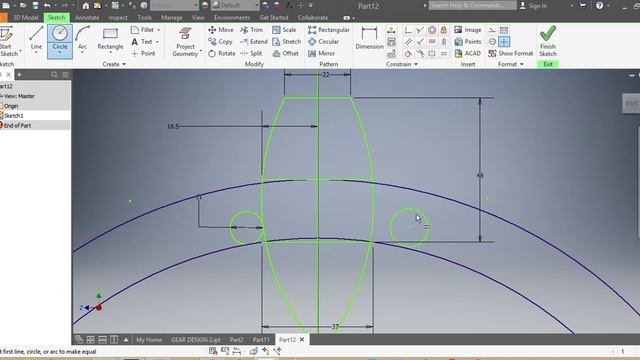Activate the Split tool
This screenshot has height=360, width=640.
251,53
